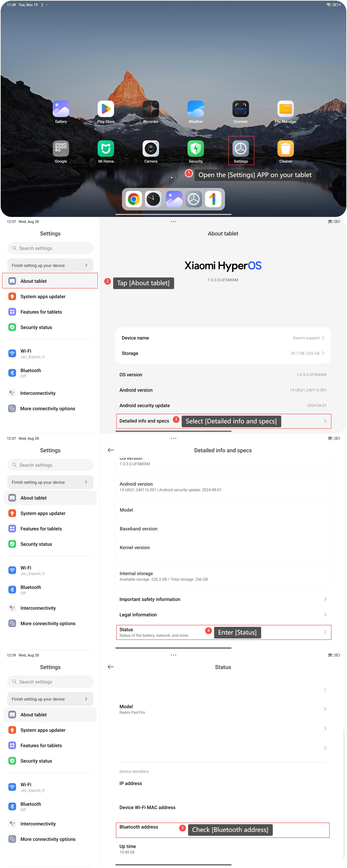Expand the Device name row chevron
The image size is (347, 868).
point(323,338)
